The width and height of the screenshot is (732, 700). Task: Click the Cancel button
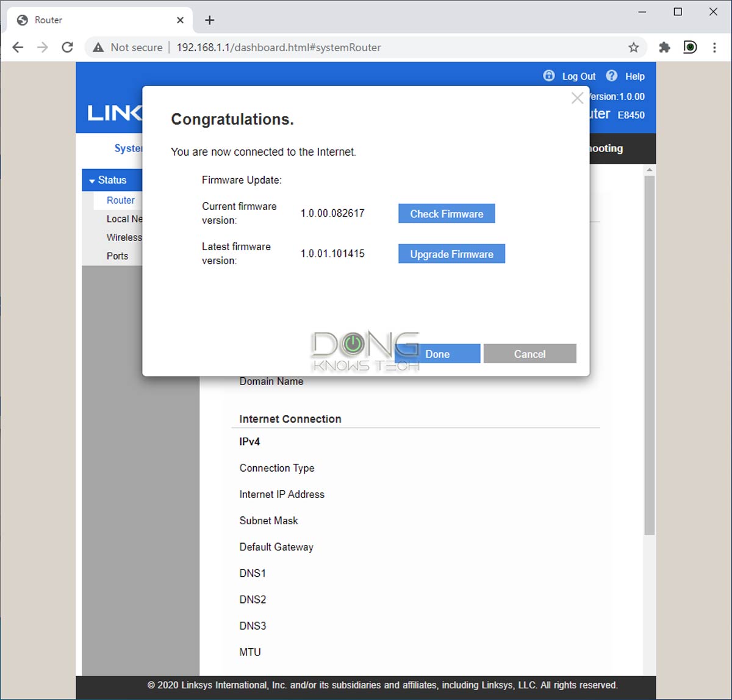tap(529, 353)
